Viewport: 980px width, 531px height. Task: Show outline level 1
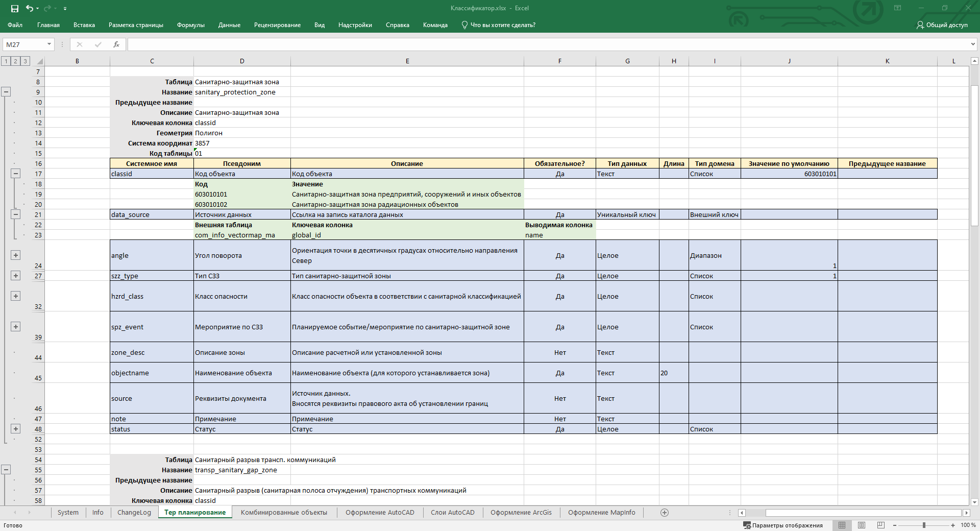[x=6, y=61]
